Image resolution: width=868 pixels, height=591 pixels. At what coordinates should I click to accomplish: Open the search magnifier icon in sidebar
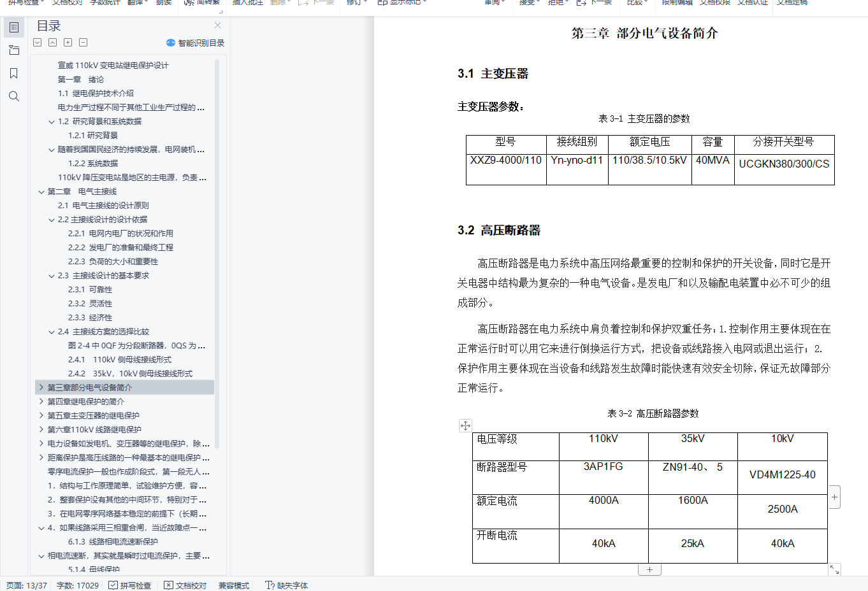coord(14,96)
